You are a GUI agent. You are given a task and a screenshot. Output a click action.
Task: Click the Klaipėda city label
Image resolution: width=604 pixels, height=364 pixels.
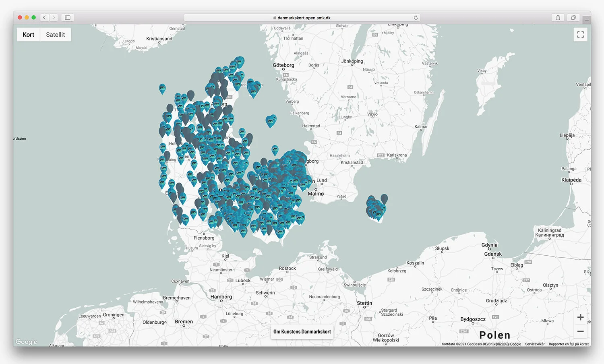point(571,180)
